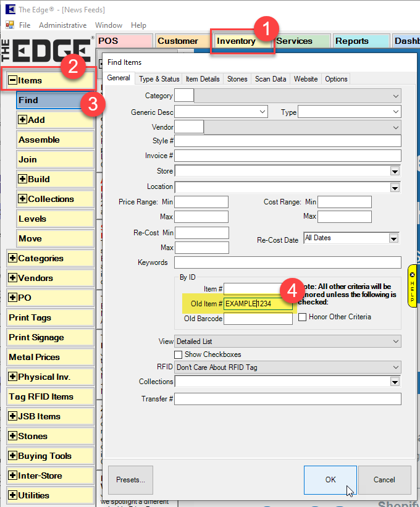This screenshot has width=420, height=507.
Task: Expand the Collections plus icon in sidebar
Action: click(23, 199)
